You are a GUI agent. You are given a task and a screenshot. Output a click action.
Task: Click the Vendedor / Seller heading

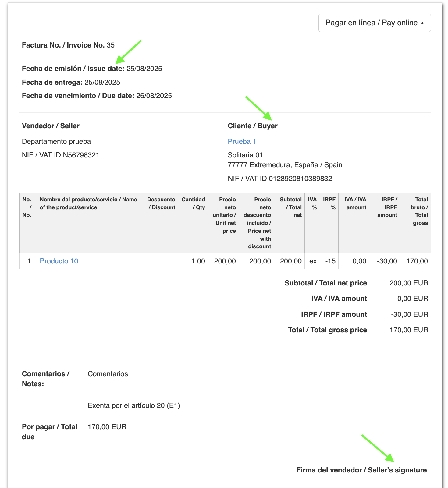click(x=51, y=126)
